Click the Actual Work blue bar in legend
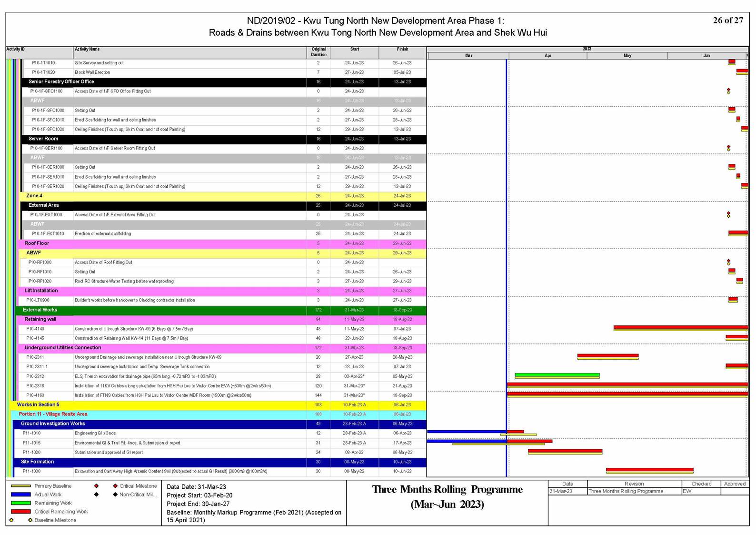Image resolution: width=756 pixels, height=535 pixels. [x=20, y=495]
